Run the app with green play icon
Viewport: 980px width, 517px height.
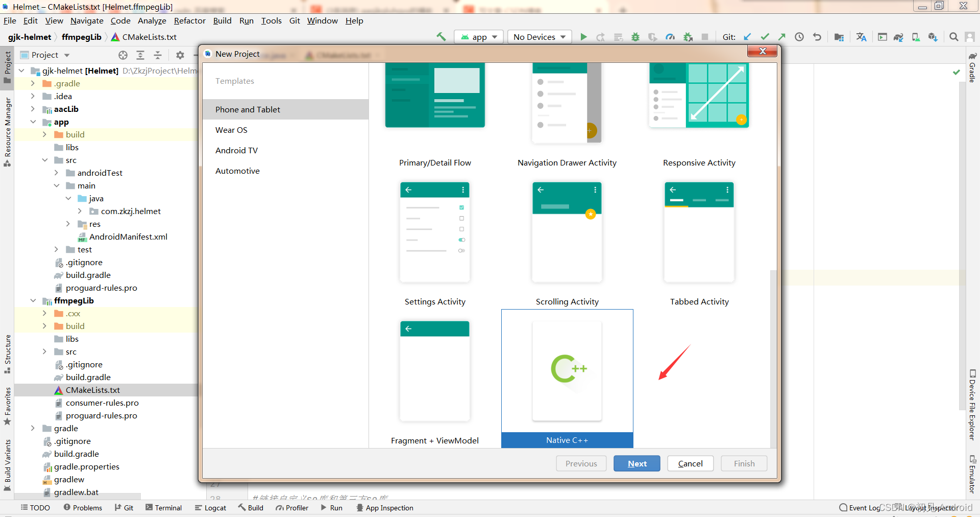[x=583, y=37]
